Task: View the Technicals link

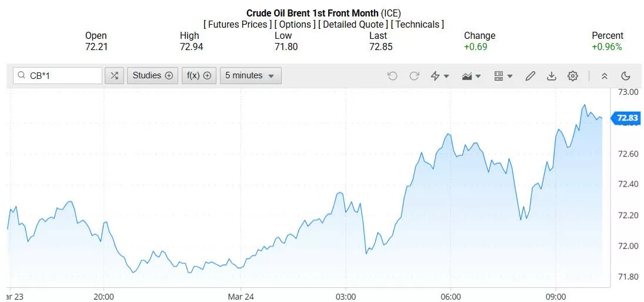Action: pos(417,24)
